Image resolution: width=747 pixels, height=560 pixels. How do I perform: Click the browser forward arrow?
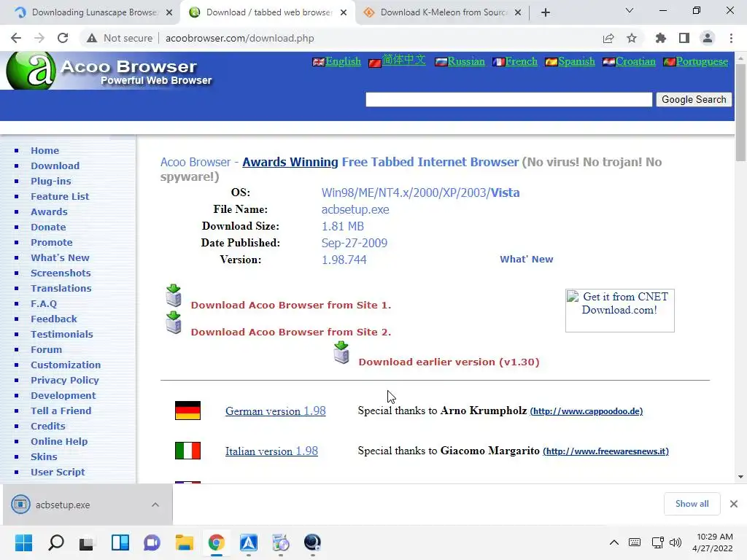click(39, 38)
